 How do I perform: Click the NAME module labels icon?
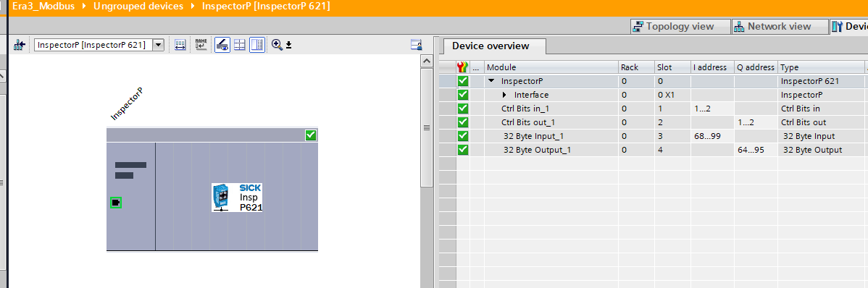(x=201, y=46)
